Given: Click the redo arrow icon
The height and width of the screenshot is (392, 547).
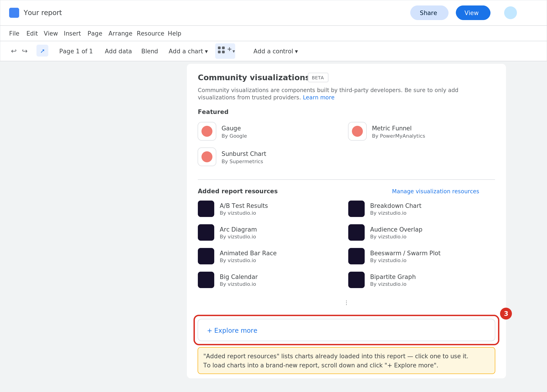Looking at the screenshot, I should point(25,51).
